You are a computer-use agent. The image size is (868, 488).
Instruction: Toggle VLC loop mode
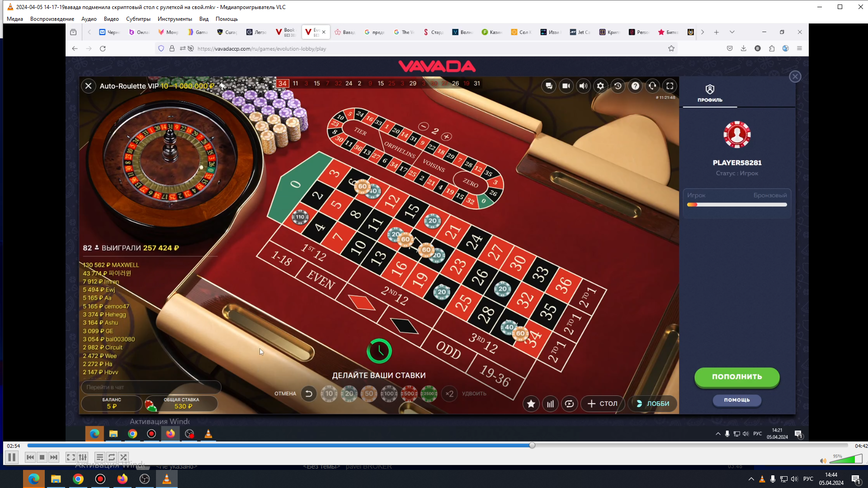112,457
